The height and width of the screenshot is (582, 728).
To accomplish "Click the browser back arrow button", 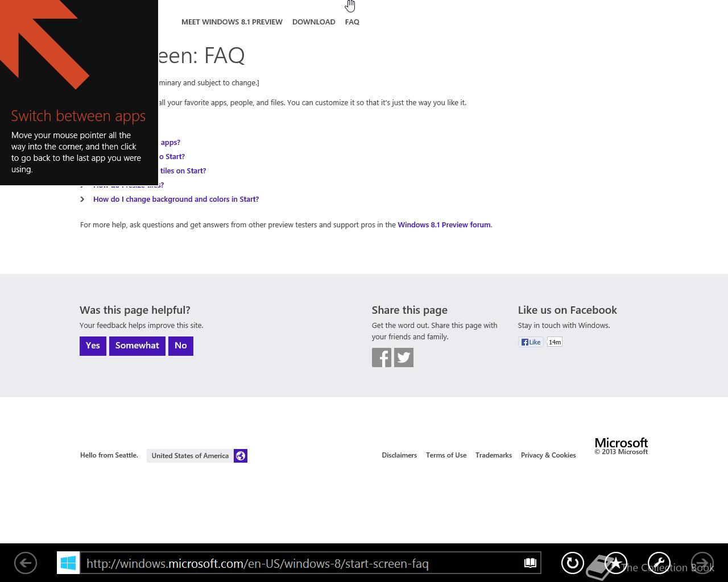I will point(25,563).
